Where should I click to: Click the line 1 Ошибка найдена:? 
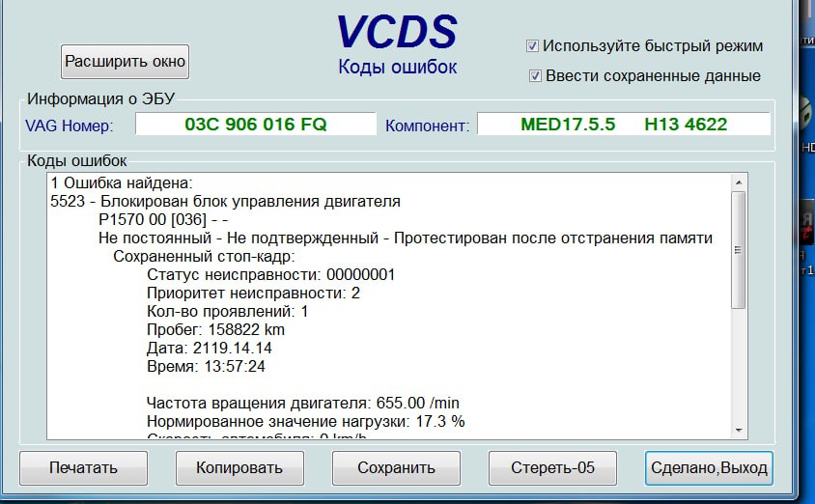coord(122,182)
